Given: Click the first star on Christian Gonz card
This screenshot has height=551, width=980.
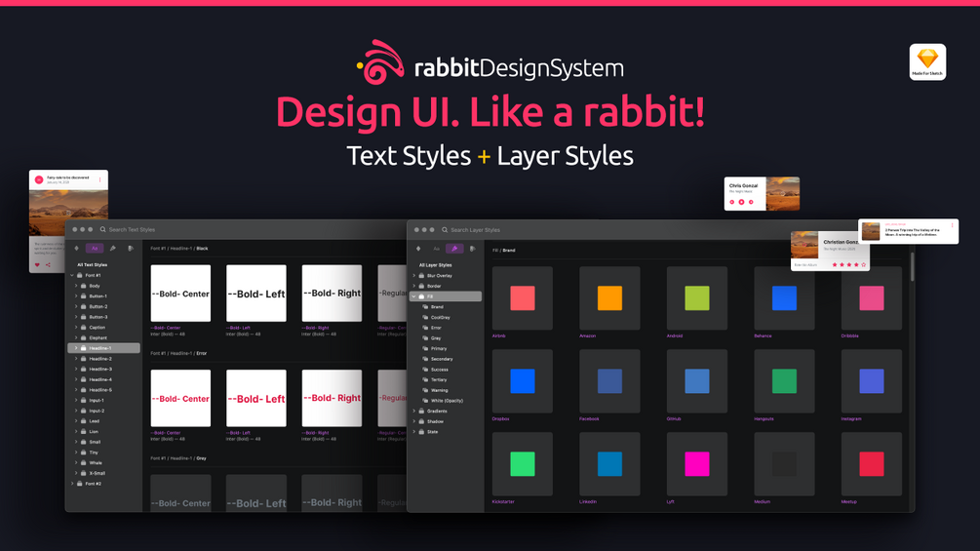Looking at the screenshot, I should click(x=834, y=265).
